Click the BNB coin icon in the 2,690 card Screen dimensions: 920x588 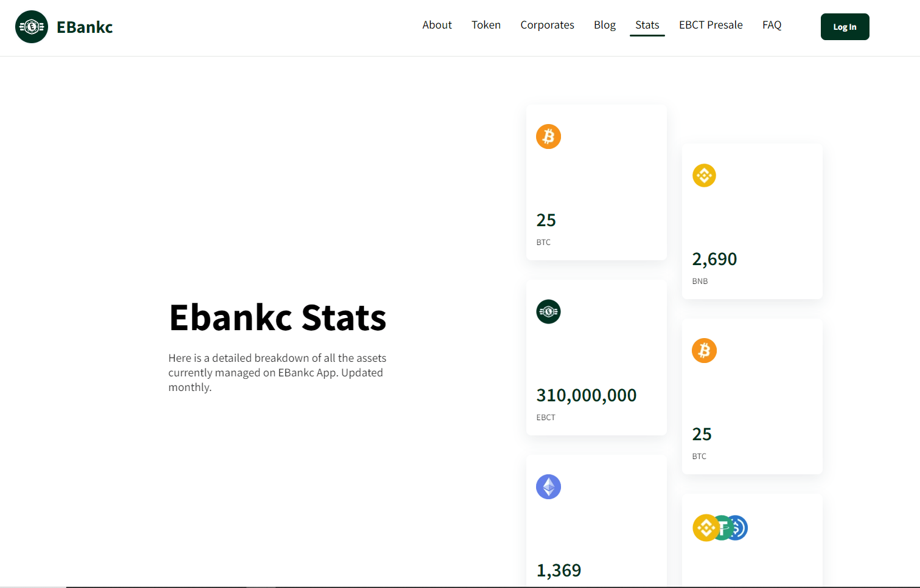(x=704, y=176)
